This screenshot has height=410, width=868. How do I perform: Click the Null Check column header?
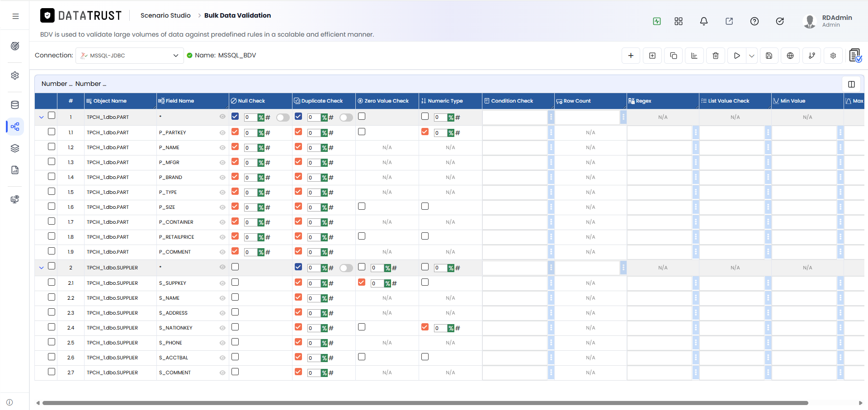click(260, 101)
